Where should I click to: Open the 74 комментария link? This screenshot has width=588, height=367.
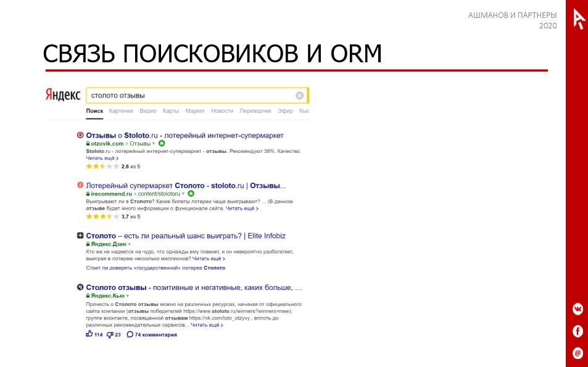coord(152,335)
